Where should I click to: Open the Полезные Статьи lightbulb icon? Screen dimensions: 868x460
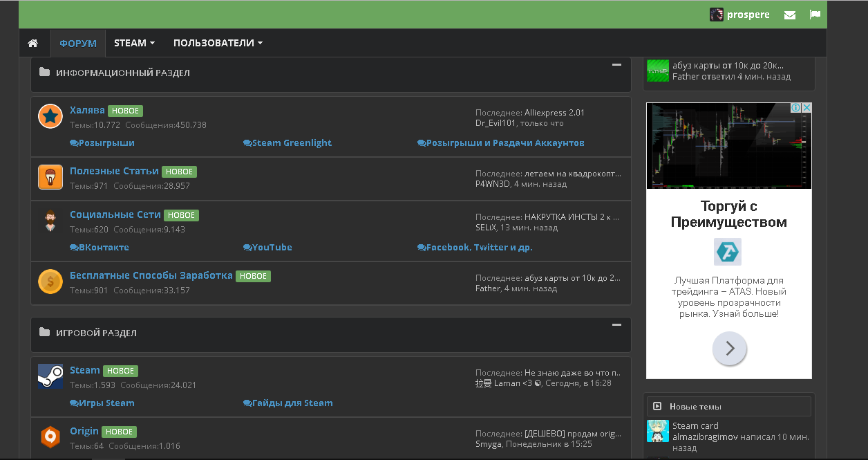(x=50, y=177)
